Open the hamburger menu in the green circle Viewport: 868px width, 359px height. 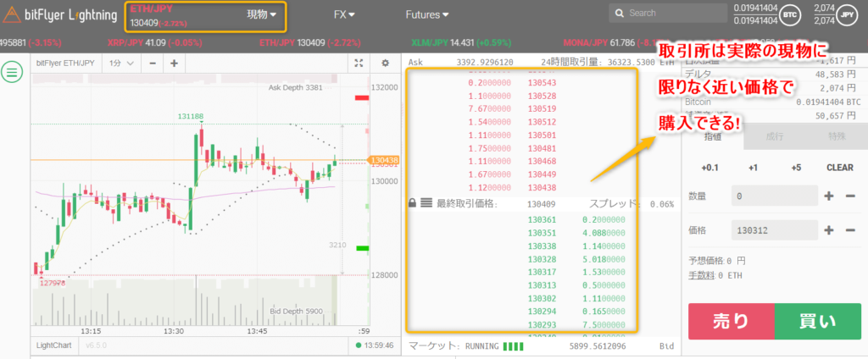coord(12,71)
